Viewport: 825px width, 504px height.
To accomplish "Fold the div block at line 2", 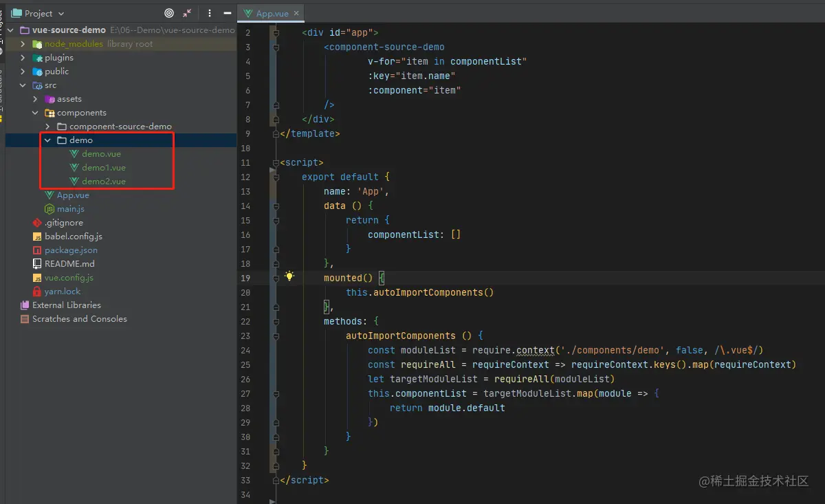I will pyautogui.click(x=276, y=32).
